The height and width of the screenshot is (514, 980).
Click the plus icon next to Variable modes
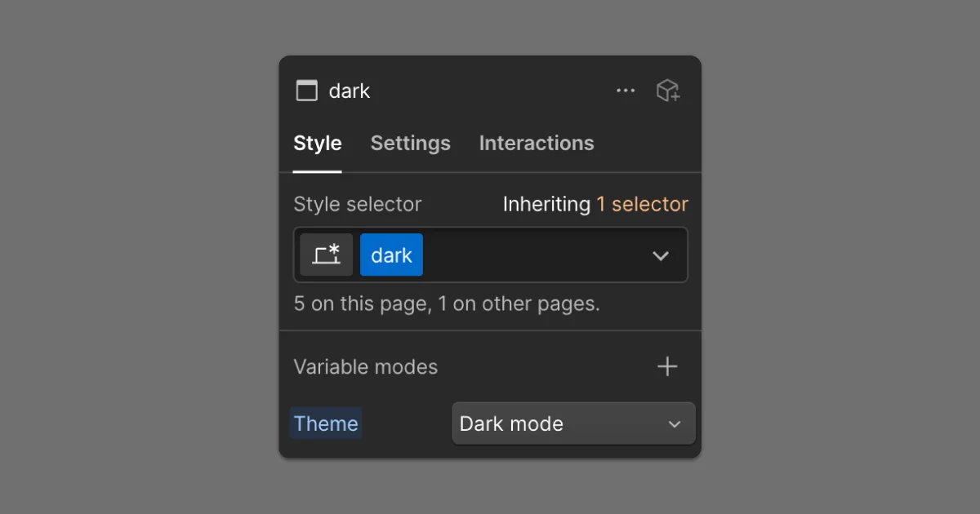pyautogui.click(x=667, y=366)
